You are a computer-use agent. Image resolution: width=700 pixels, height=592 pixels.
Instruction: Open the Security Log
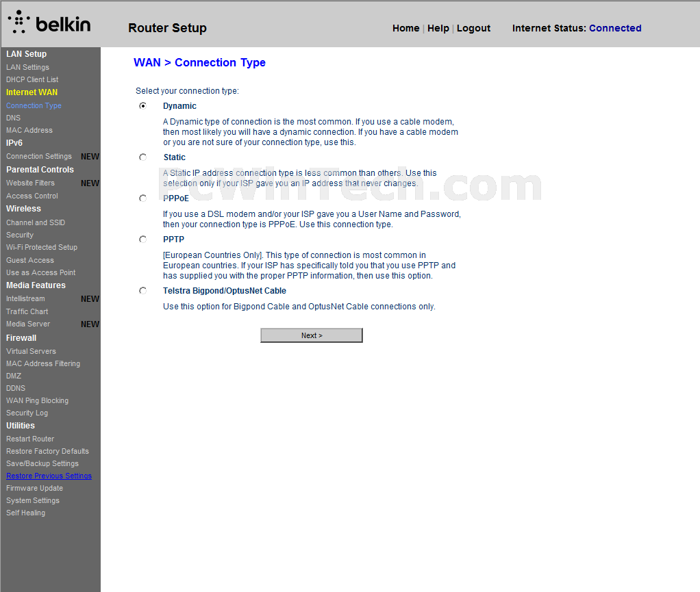click(x=27, y=413)
